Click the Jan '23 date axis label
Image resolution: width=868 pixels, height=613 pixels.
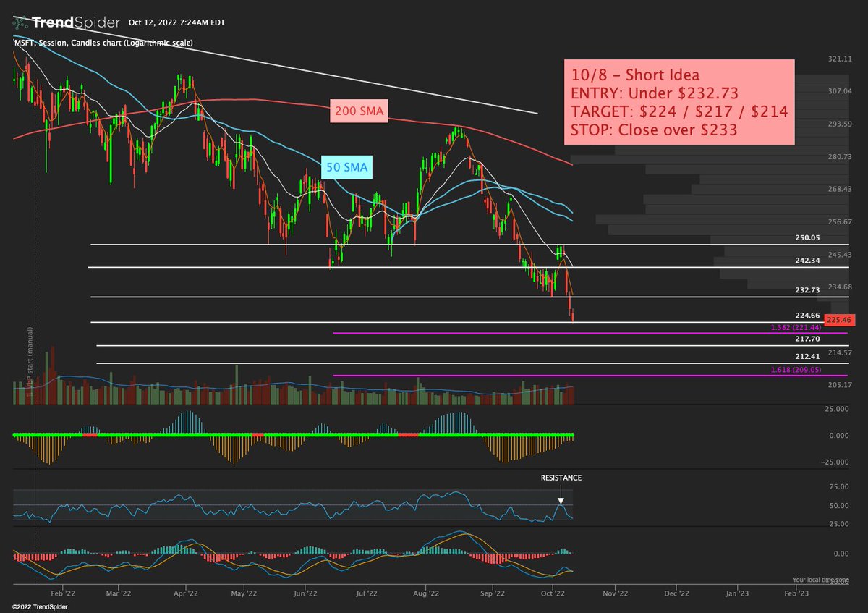tap(737, 592)
